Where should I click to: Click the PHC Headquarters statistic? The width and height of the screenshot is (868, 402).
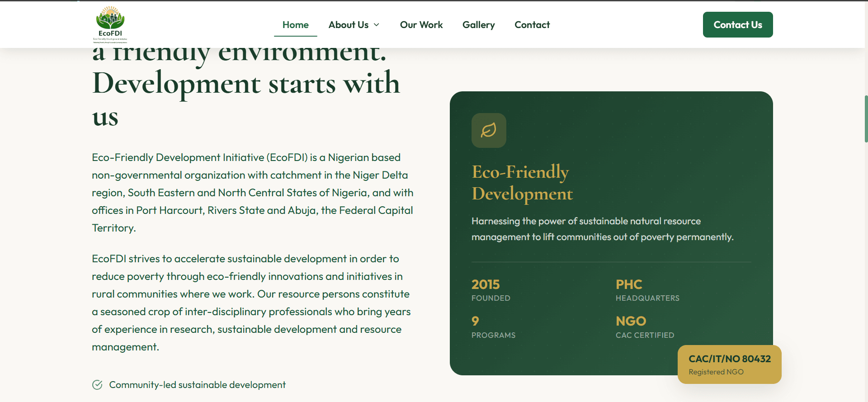[647, 290]
